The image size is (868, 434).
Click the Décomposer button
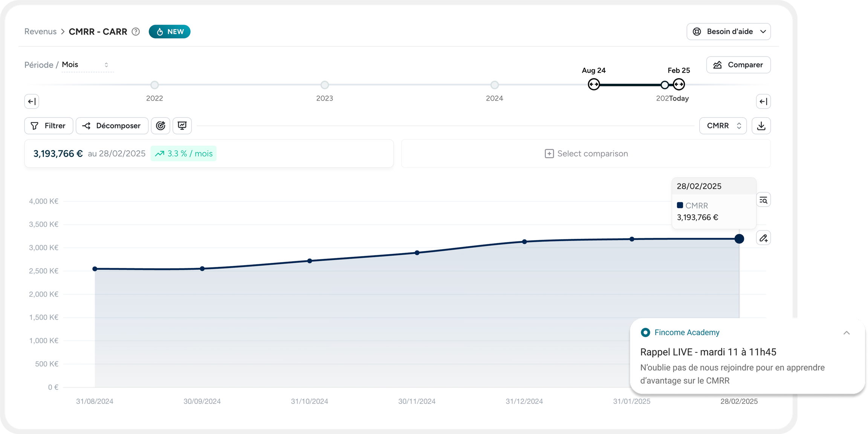[x=112, y=126]
